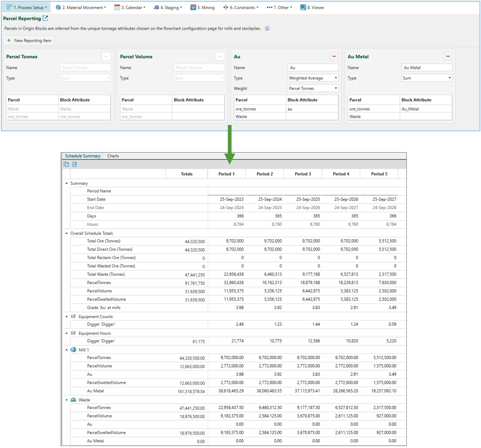481x448 pixels.
Task: Collapse the Equipment Counts group
Action: pos(67,317)
